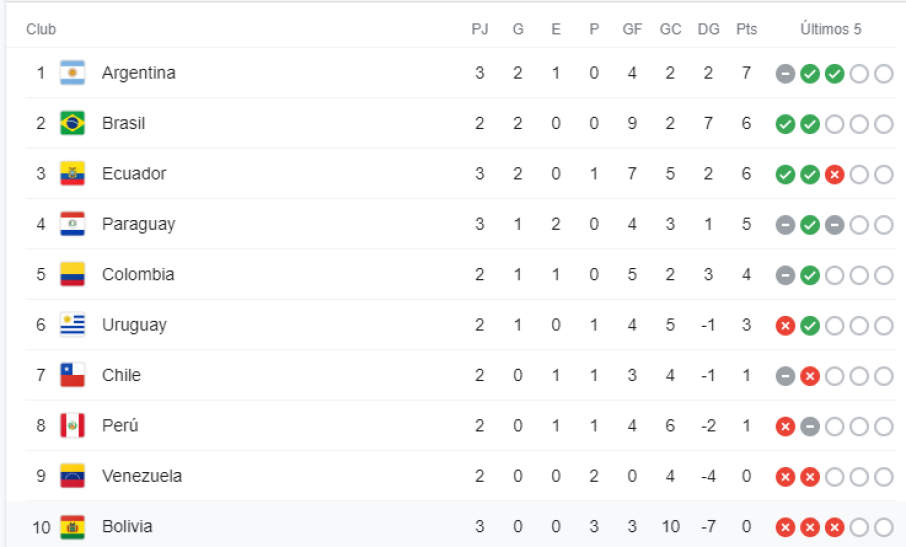Click Argentina's gray draw result icon
Image resolution: width=906 pixels, height=547 pixels.
785,73
